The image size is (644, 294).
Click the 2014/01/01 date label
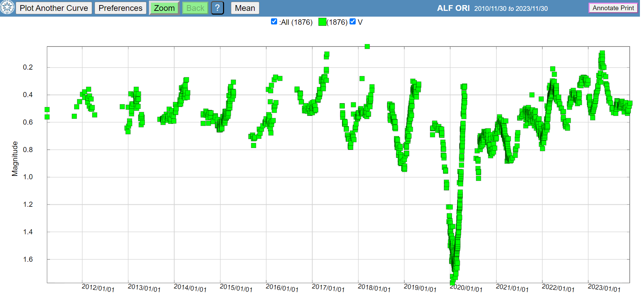(190, 288)
